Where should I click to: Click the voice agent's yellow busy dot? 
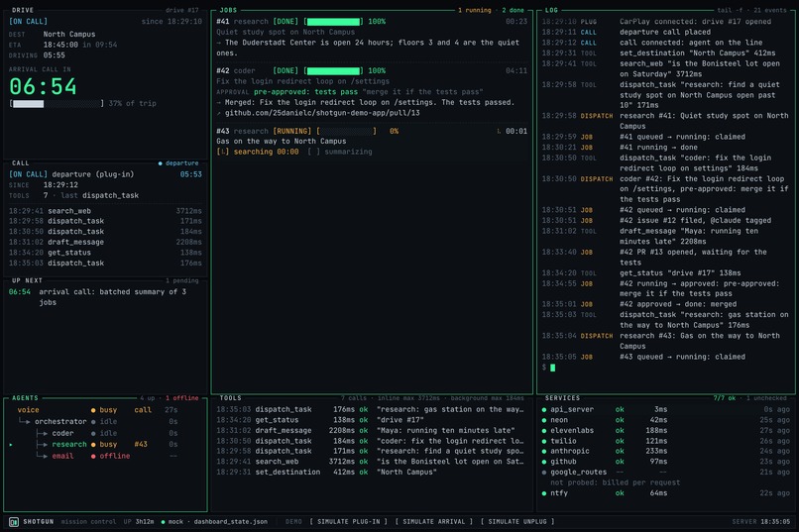93,410
